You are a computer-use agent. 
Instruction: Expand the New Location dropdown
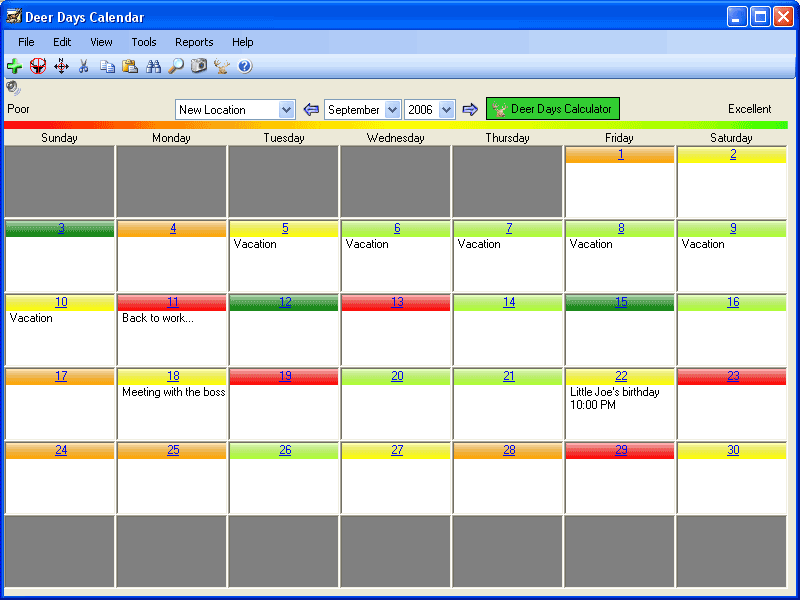(287, 110)
